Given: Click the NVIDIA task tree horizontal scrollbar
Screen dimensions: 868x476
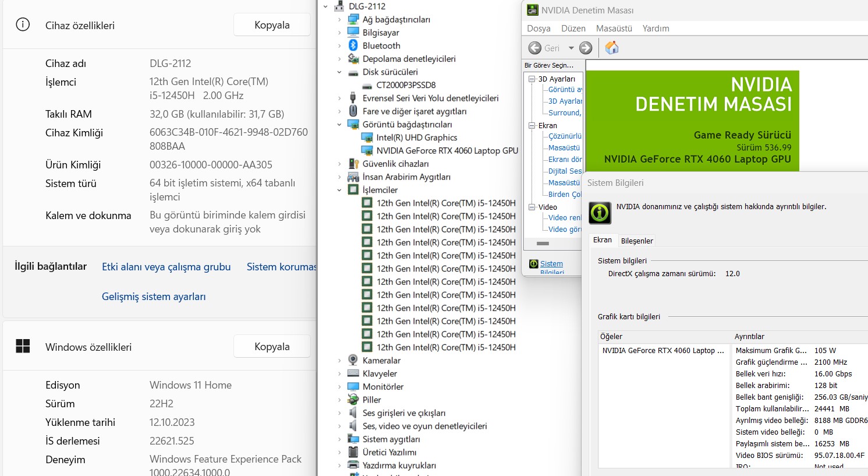Looking at the screenshot, I should 543,244.
